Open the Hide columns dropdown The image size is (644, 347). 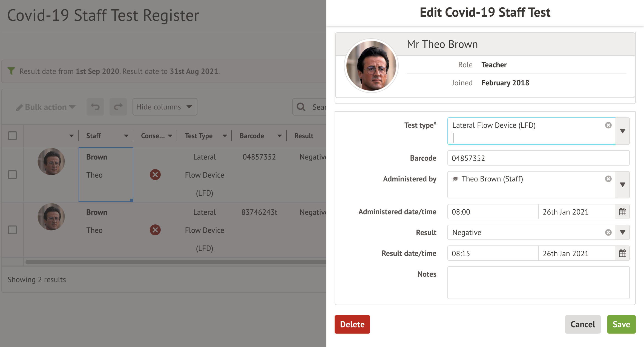pos(165,107)
